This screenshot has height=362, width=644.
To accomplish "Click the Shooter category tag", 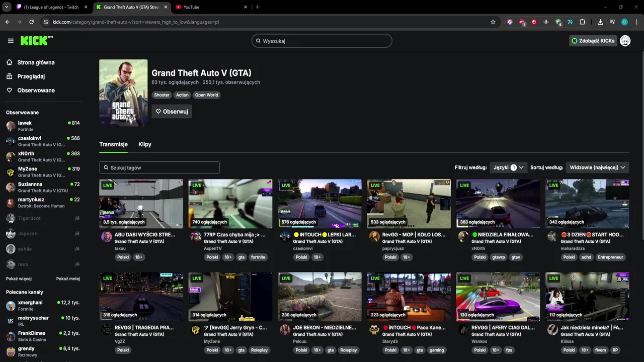I will [162, 95].
